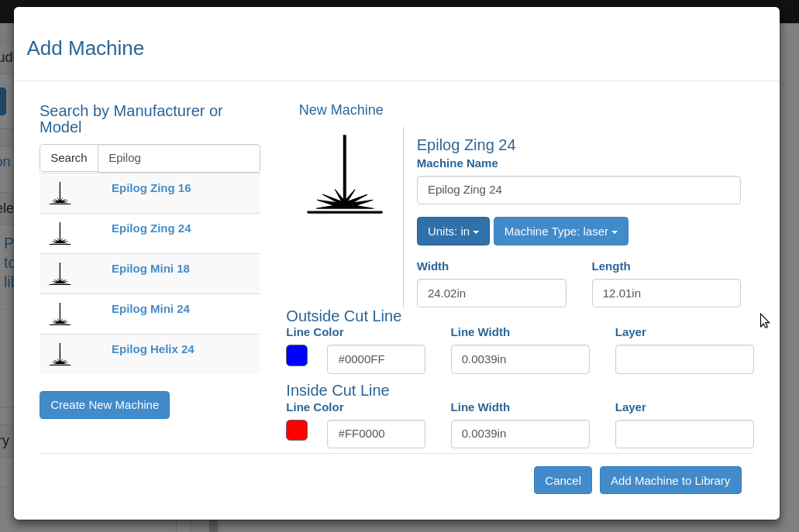Click the Machine Name input field
This screenshot has width=799, height=532.
(578, 190)
